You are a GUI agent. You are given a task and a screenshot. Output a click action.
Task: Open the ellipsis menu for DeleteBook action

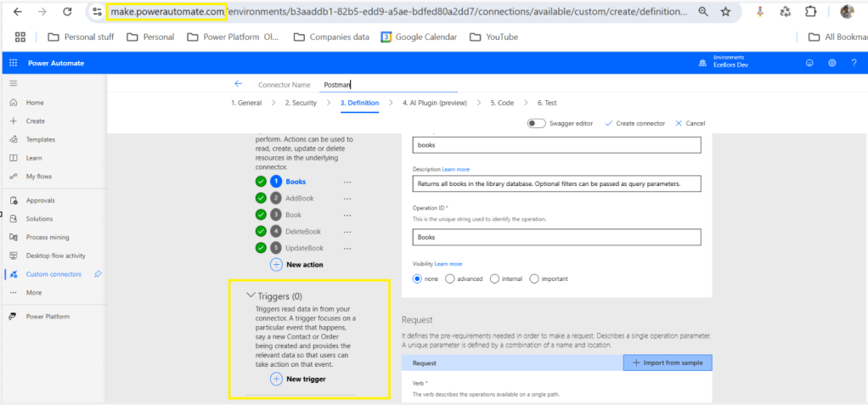pyautogui.click(x=347, y=232)
